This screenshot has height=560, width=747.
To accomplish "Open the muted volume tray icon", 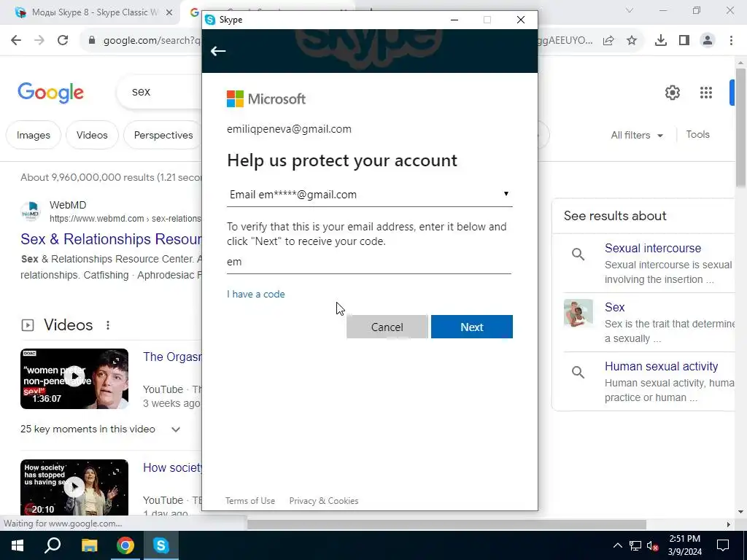I will pos(653,545).
